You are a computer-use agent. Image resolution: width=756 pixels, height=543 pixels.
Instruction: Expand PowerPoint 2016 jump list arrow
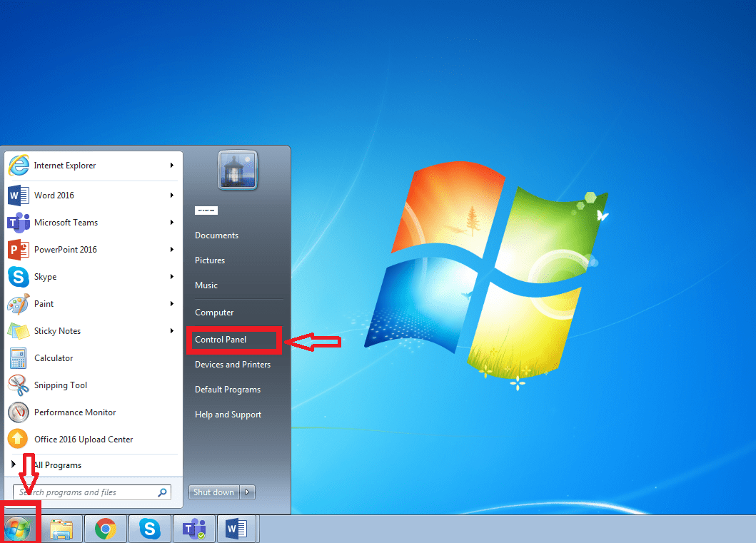point(171,250)
